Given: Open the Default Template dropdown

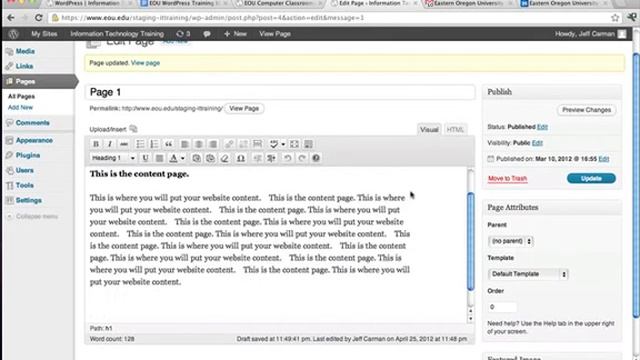Looking at the screenshot, I should 528,274.
